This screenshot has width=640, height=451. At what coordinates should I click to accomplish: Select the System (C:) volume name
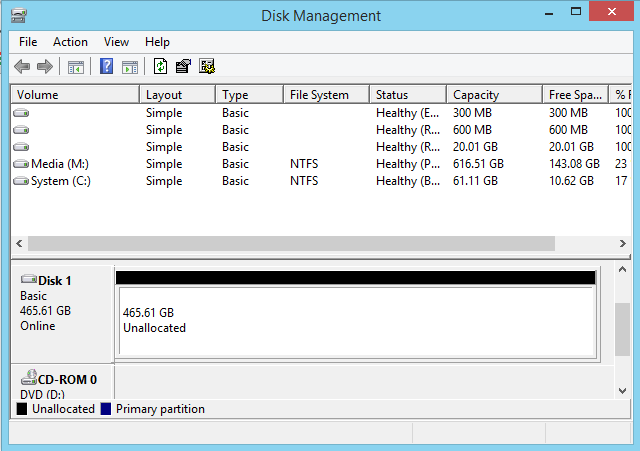(x=61, y=181)
